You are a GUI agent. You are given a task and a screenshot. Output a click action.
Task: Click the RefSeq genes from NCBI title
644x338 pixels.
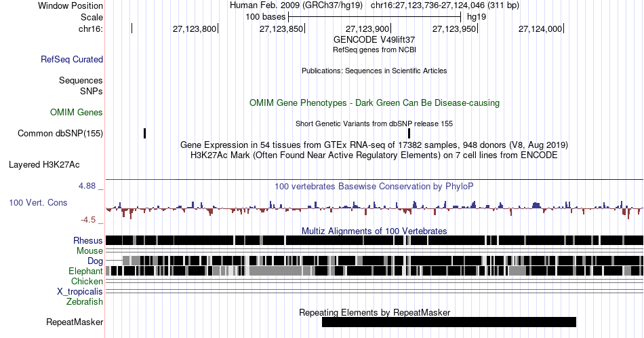point(374,50)
